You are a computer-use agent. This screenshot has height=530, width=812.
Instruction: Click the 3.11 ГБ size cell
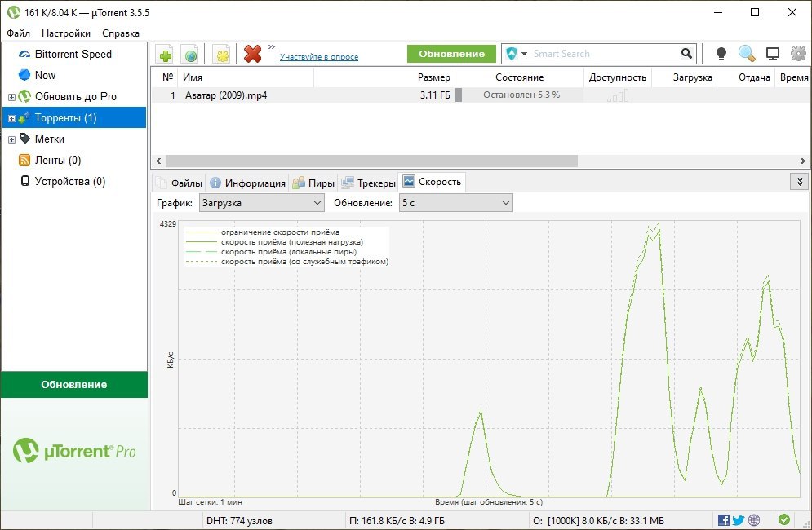[434, 95]
